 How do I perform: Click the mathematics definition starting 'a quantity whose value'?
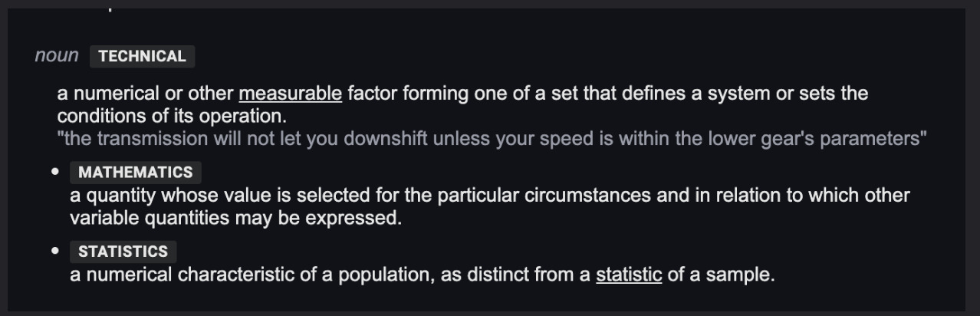coord(490,206)
